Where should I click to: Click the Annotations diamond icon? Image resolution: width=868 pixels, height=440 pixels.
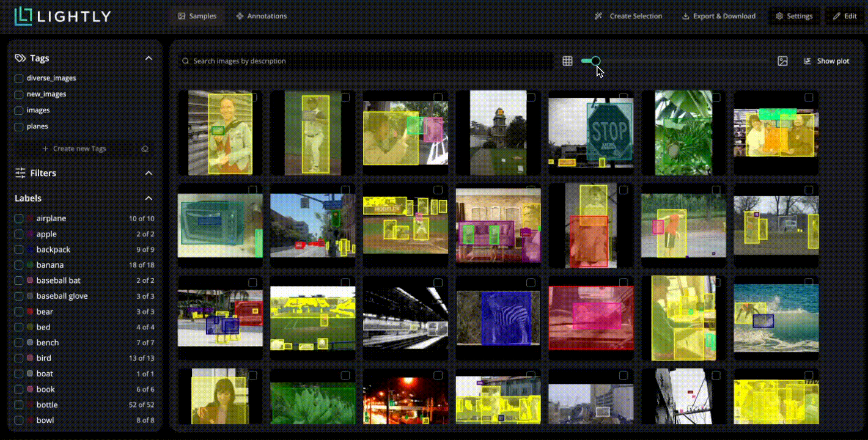pyautogui.click(x=238, y=16)
